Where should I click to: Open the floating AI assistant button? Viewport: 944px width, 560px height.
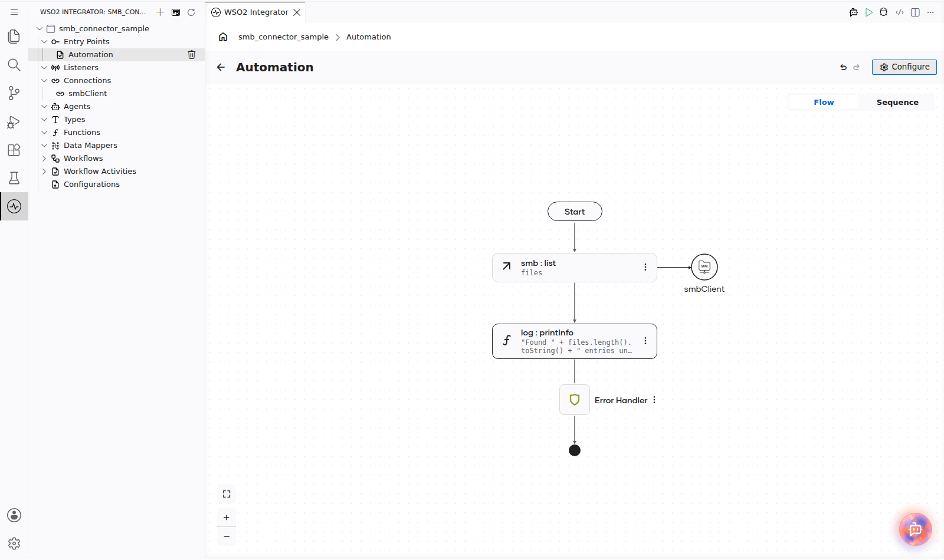pyautogui.click(x=915, y=529)
